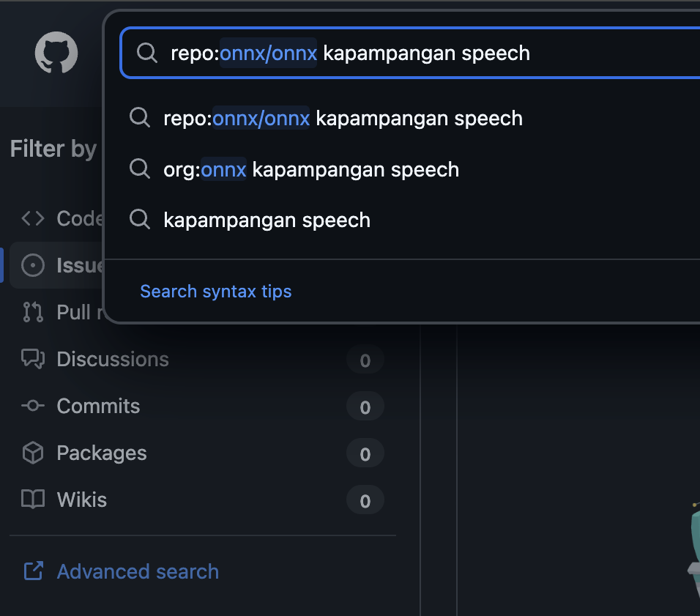Show Packages search results
Viewport: 700px width, 616px height.
(102, 453)
